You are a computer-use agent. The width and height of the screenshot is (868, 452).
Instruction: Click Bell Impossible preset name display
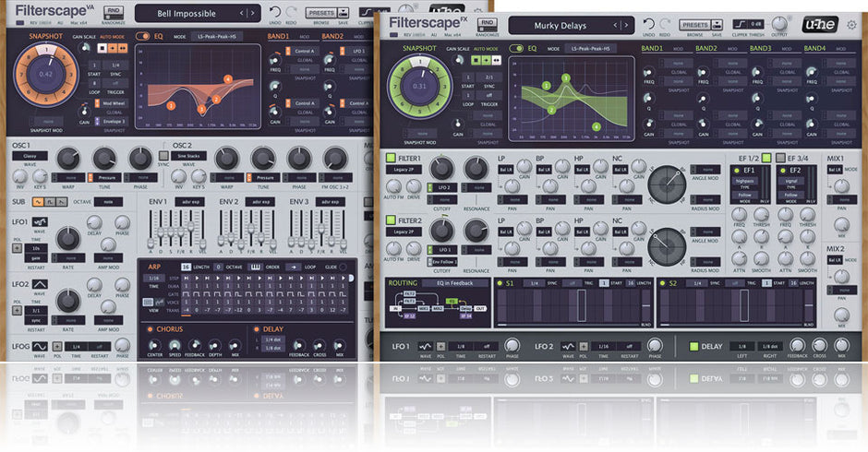click(x=186, y=13)
